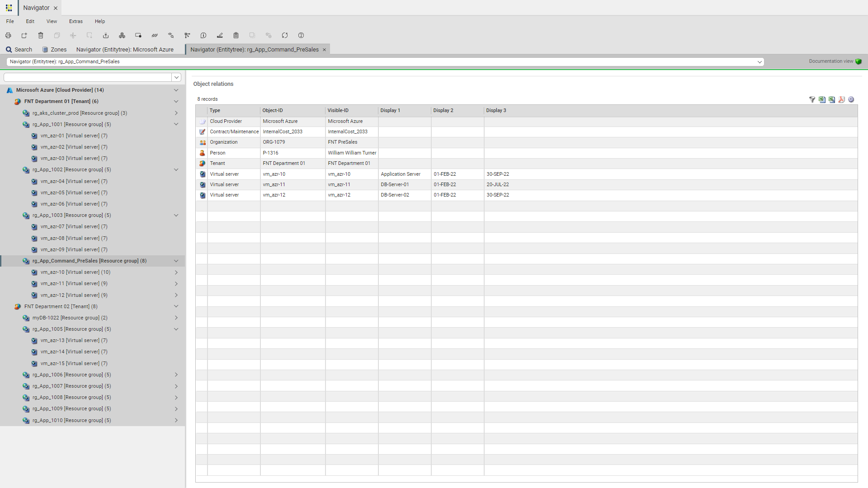Click the green cube Documentation view icon
The height and width of the screenshot is (488, 868).
pos(859,61)
